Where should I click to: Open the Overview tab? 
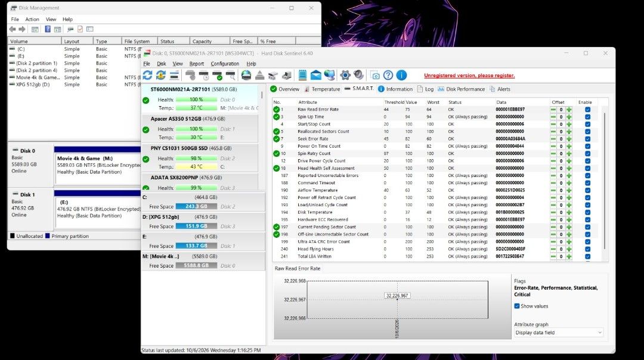tap(284, 89)
